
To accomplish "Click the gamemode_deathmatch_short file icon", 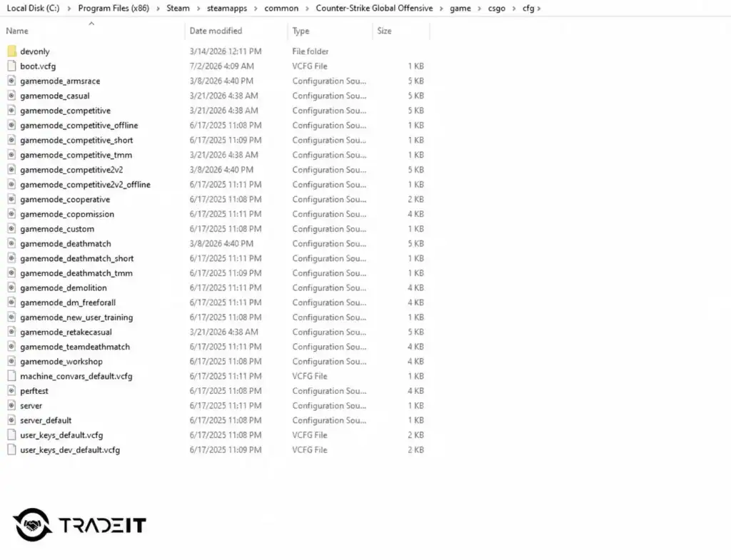I will click(x=11, y=258).
